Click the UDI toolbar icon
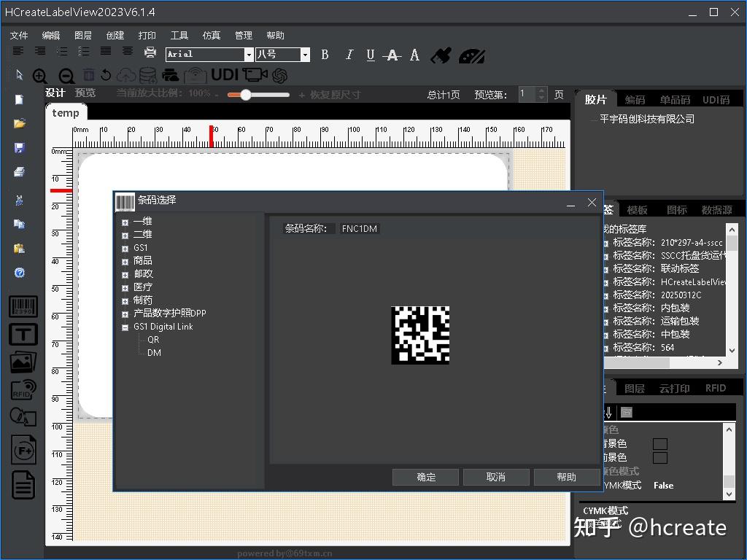The width and height of the screenshot is (747, 560). pos(225,75)
